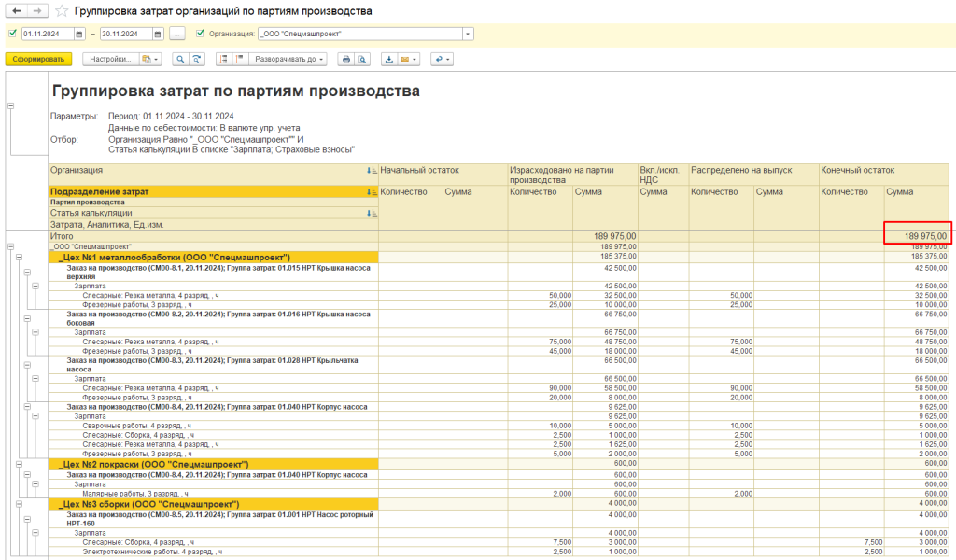Screen dimensions: 956x560
Task: Add report to favorites with the star
Action: coord(62,11)
